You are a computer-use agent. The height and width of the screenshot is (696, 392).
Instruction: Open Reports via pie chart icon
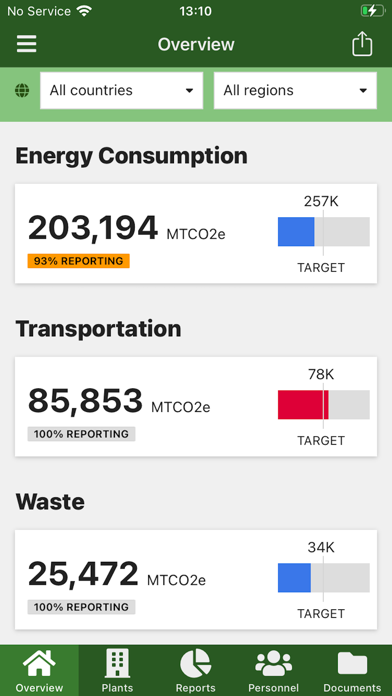coord(195,664)
